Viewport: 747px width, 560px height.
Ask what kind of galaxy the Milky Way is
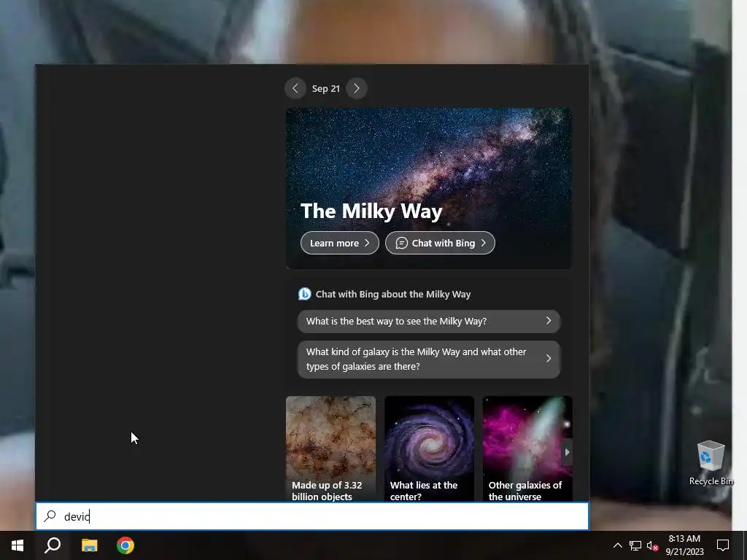coord(429,359)
